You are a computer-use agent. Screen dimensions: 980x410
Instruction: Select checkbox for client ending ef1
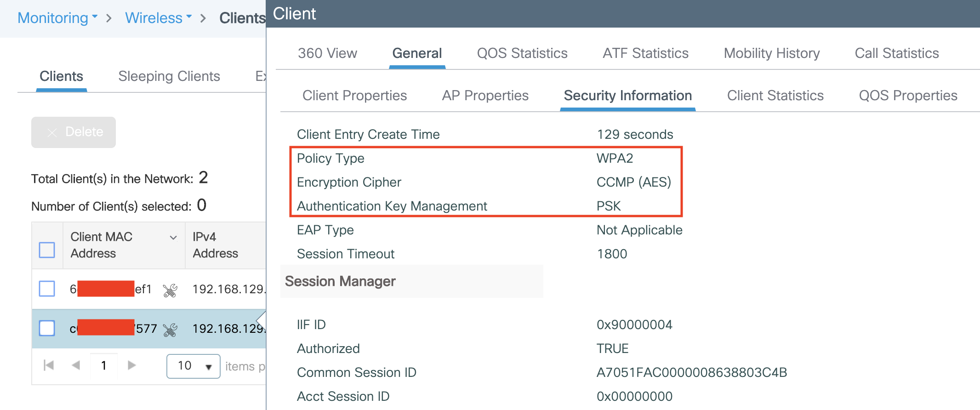(x=47, y=289)
